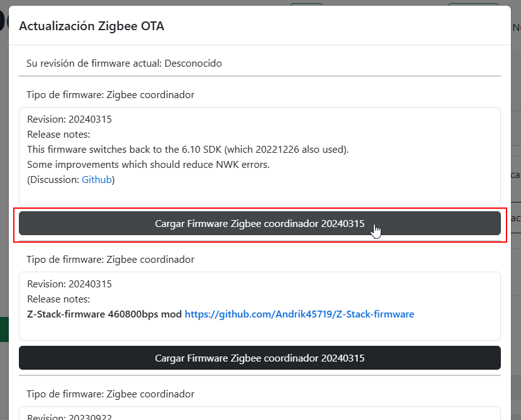Click the partially visible "Revision: 20230922" line
Screen dimensions: 521x420
69,416
